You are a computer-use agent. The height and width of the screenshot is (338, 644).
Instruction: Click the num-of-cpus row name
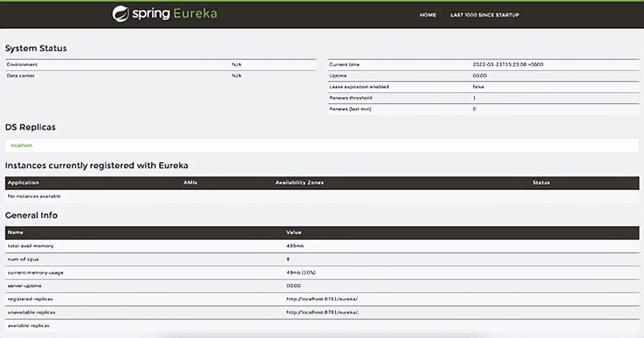pos(23,259)
